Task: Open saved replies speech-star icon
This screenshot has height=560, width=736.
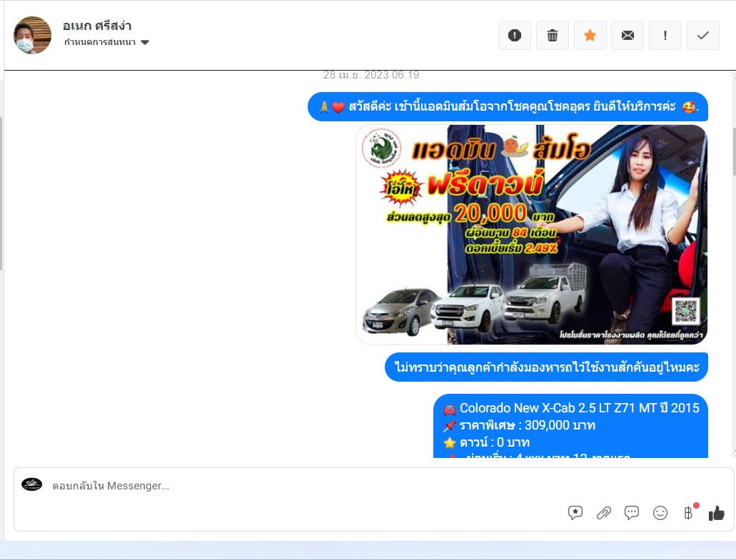Action: coord(575,513)
